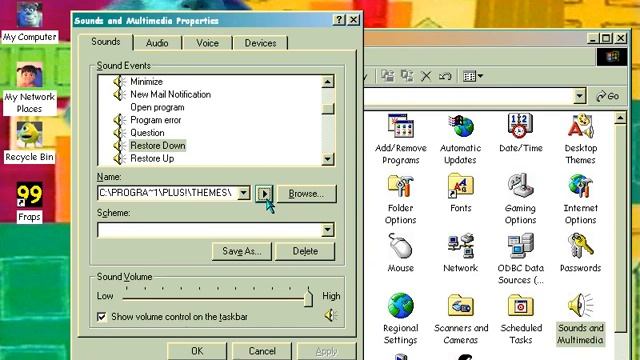Switch to the Audio tab
Image resolution: width=640 pixels, height=360 pixels.
(157, 43)
